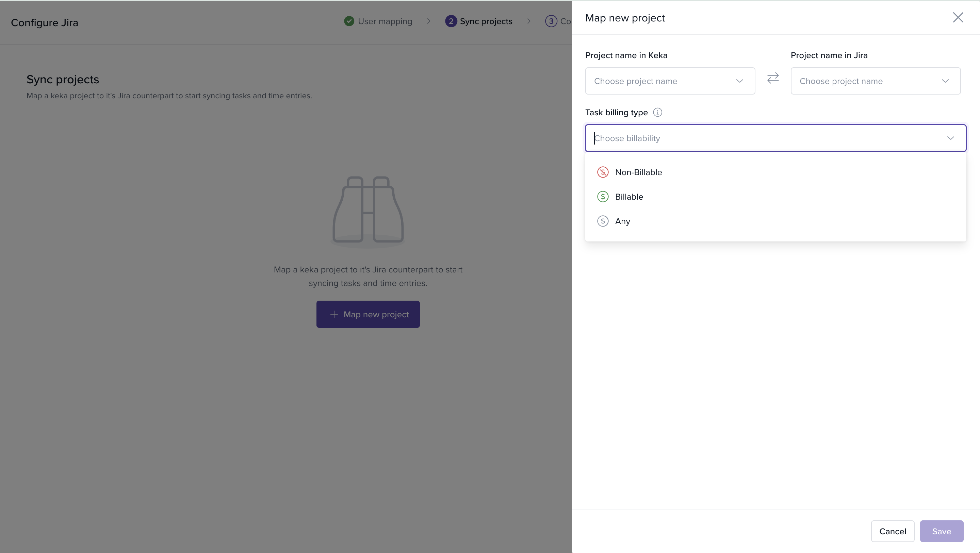This screenshot has width=980, height=553.
Task: Click the Non-Billable crossed dollar icon
Action: (603, 172)
